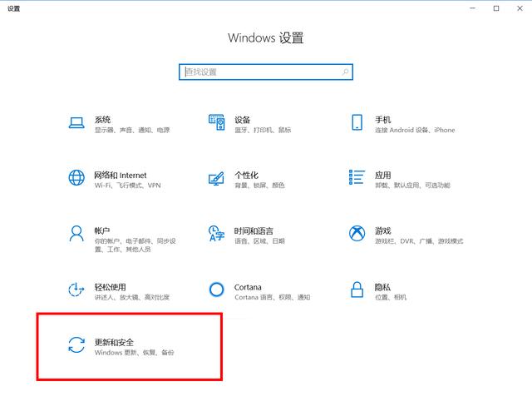The image size is (532, 416).
Task: Click the '游戏栏、DVR、广播、游戏模式' description
Action: point(419,241)
